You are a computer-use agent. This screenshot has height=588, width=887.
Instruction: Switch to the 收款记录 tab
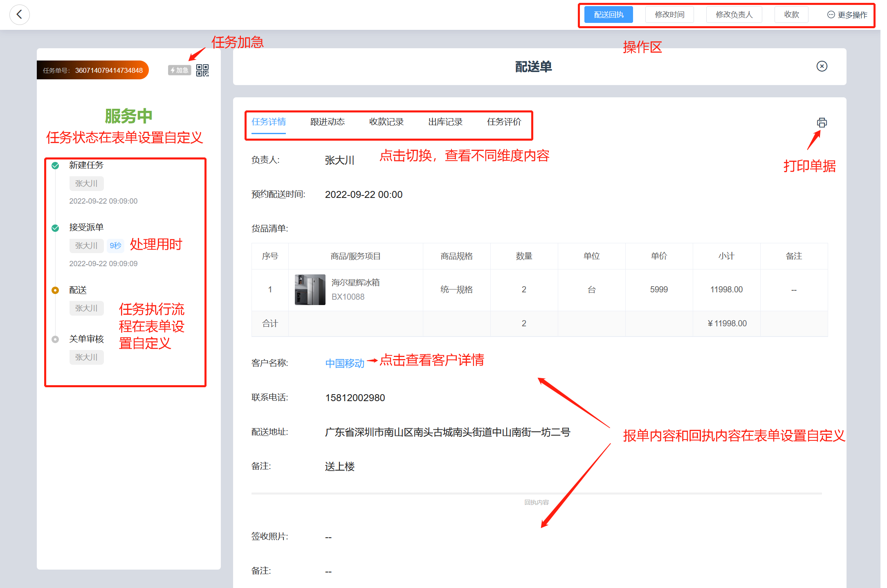(x=386, y=122)
